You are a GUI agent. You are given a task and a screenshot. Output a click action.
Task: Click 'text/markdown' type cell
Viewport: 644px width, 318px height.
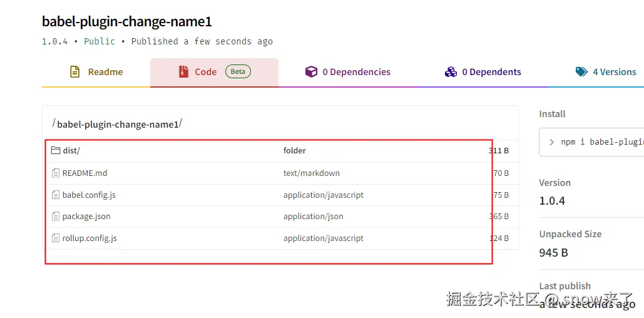click(311, 173)
